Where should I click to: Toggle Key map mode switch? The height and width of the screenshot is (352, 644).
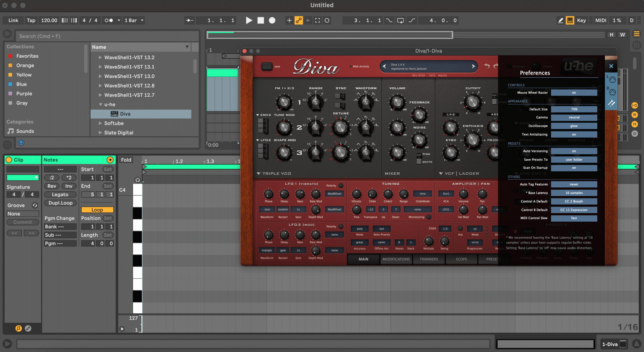click(x=582, y=20)
